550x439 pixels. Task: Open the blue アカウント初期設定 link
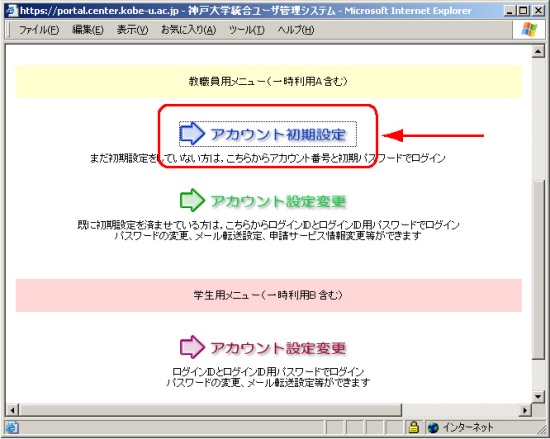click(x=278, y=134)
